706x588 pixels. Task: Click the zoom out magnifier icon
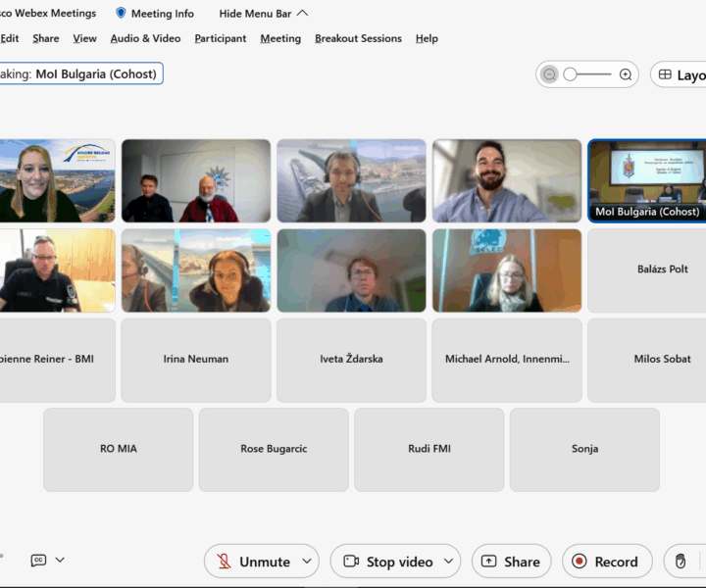point(550,74)
